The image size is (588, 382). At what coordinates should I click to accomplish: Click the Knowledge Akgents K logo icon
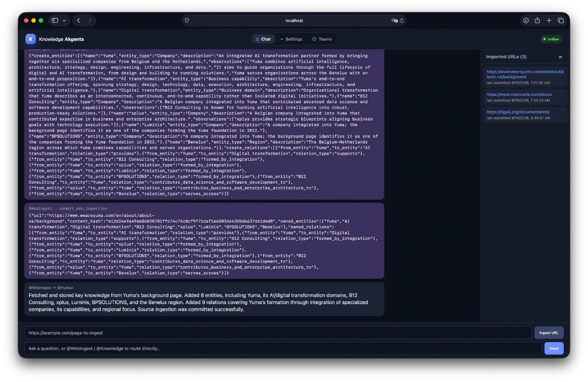tap(31, 39)
